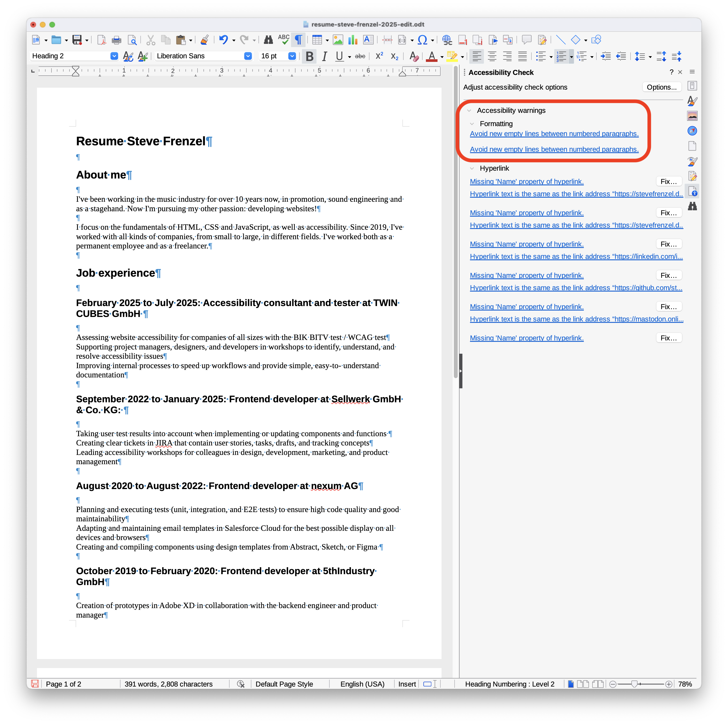Collapse the Hyperlink warnings group
The width and height of the screenshot is (728, 724).
(472, 168)
